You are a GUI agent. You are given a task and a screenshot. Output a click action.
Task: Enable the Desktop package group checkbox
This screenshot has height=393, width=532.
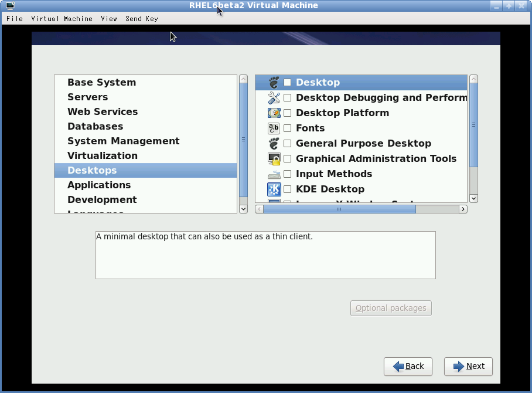[287, 82]
